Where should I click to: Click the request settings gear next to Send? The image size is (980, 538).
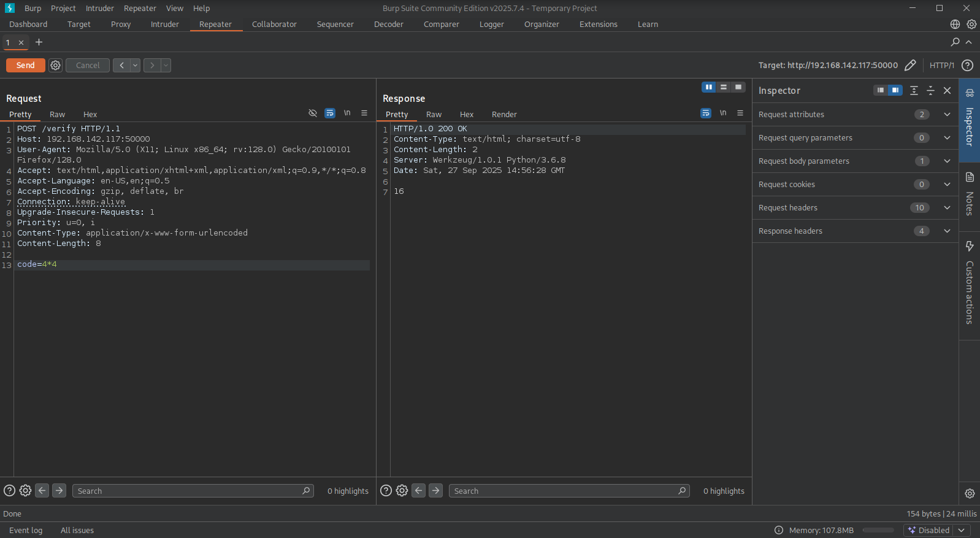(55, 66)
